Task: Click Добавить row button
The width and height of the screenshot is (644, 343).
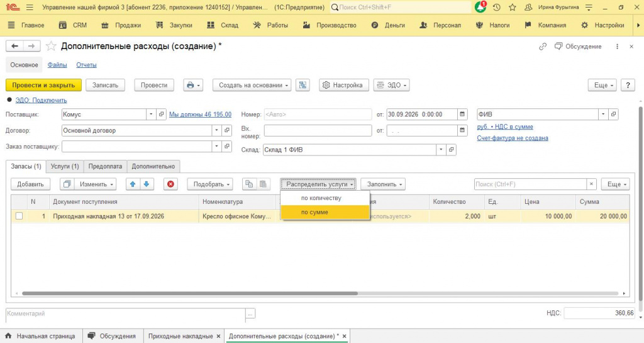Action: pyautogui.click(x=30, y=184)
